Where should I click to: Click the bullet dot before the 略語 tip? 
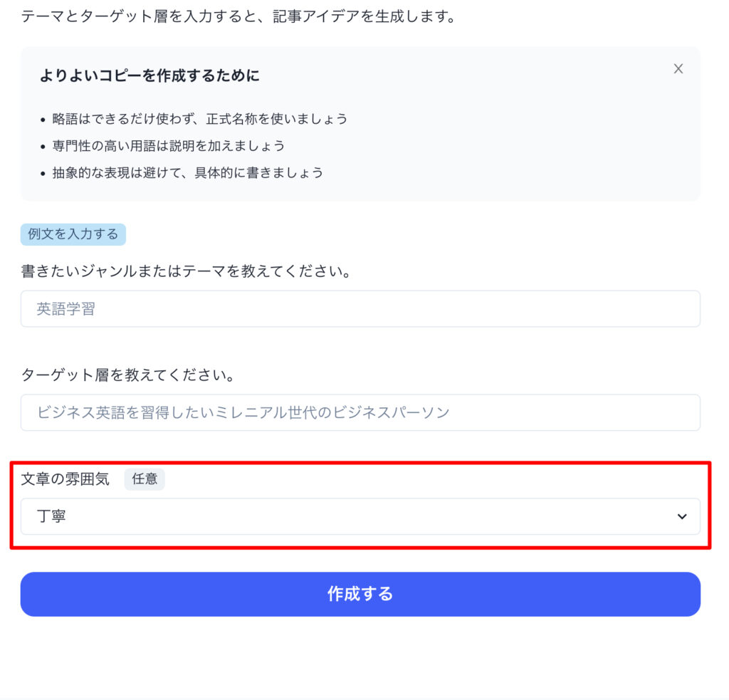[x=43, y=120]
